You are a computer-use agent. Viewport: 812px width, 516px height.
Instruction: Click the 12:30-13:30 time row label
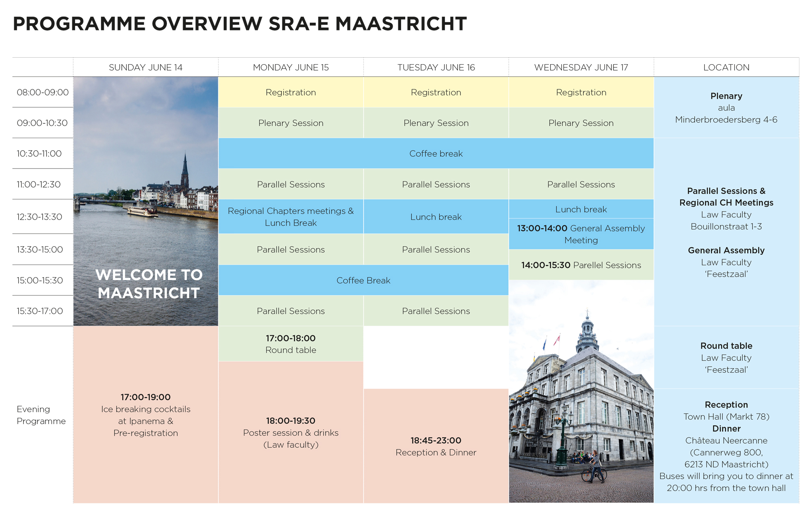39,217
